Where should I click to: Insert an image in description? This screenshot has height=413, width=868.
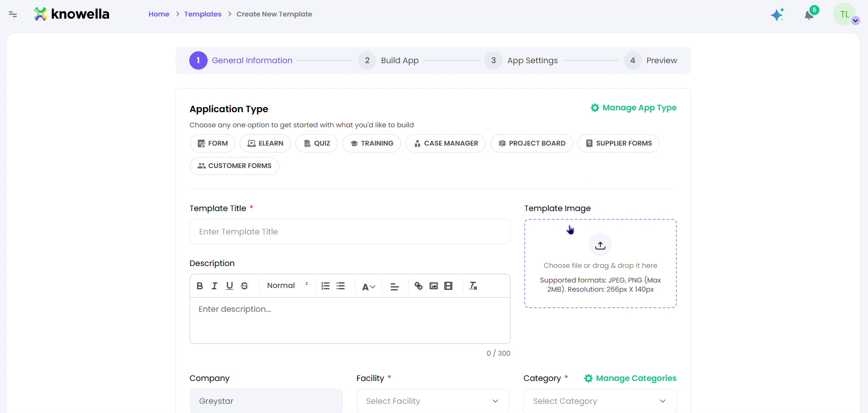click(x=434, y=286)
